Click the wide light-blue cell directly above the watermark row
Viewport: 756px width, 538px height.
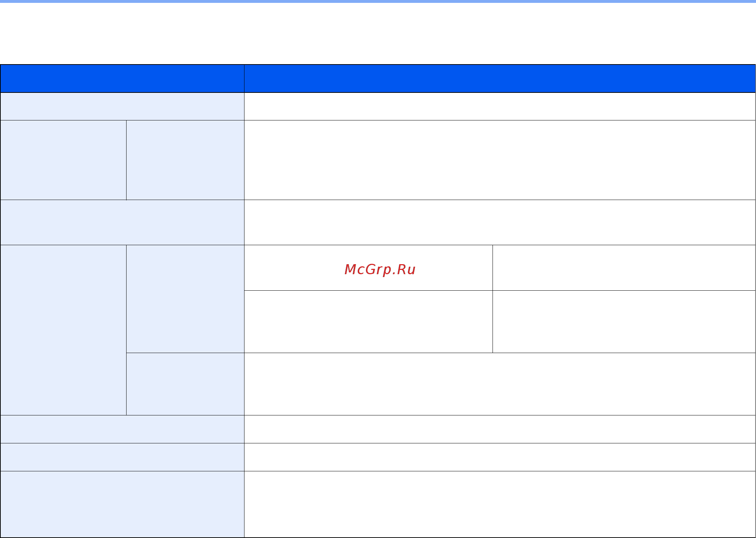click(122, 223)
